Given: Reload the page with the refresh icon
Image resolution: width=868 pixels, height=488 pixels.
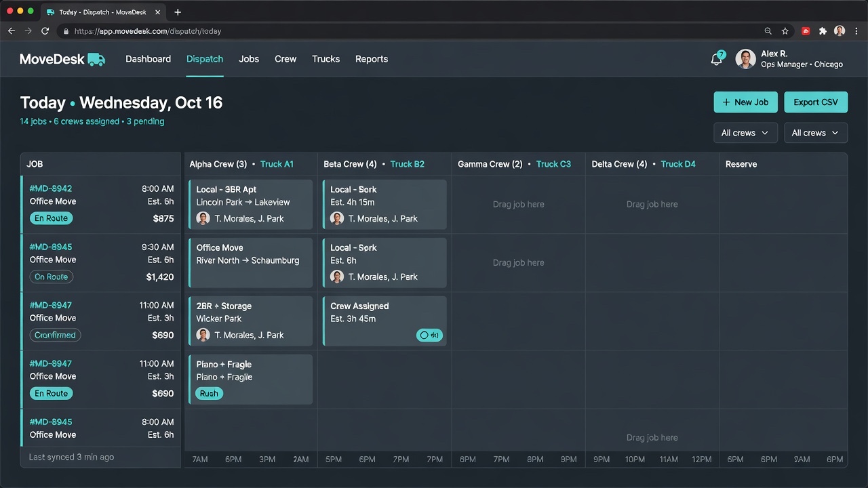Looking at the screenshot, I should pos(45,31).
